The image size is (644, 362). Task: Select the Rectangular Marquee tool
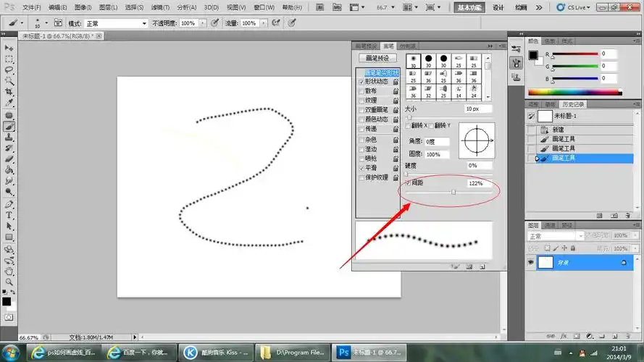9,59
